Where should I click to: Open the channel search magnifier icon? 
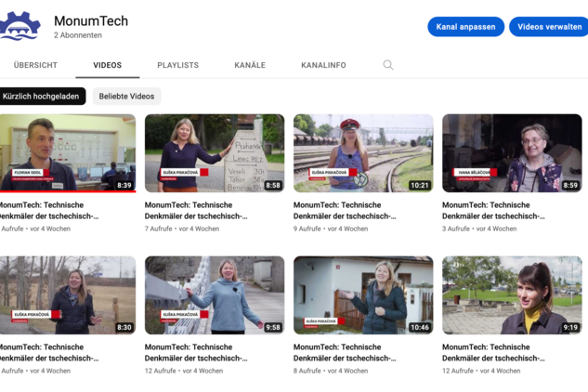[x=388, y=65]
